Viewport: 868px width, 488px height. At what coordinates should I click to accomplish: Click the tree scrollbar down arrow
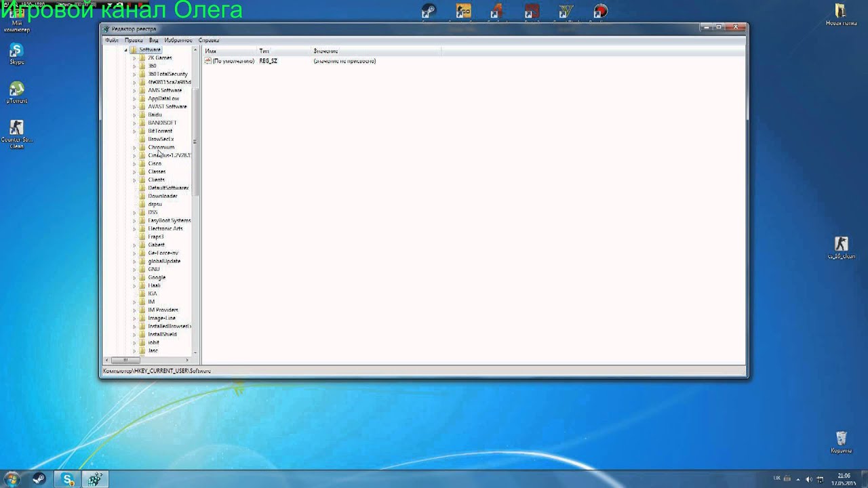tap(195, 352)
